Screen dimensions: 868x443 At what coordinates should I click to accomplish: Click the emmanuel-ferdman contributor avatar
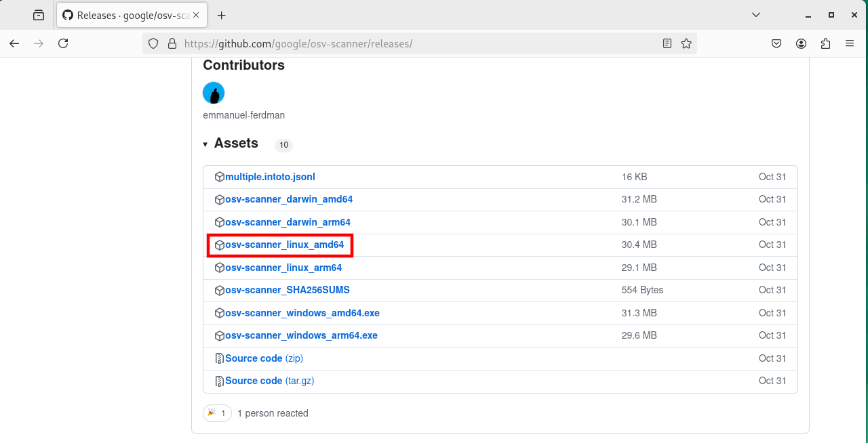pyautogui.click(x=214, y=93)
